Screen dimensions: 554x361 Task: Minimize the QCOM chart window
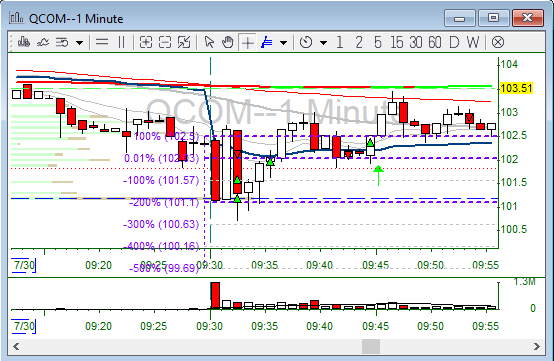point(459,18)
